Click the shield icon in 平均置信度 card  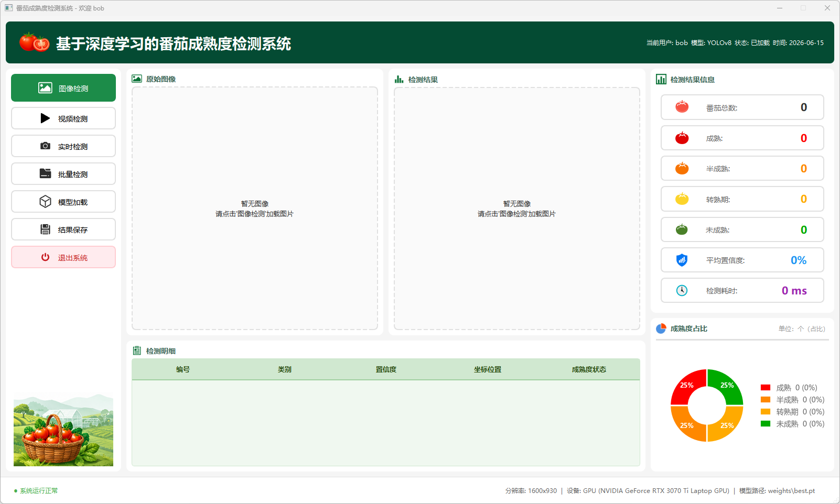[682, 260]
